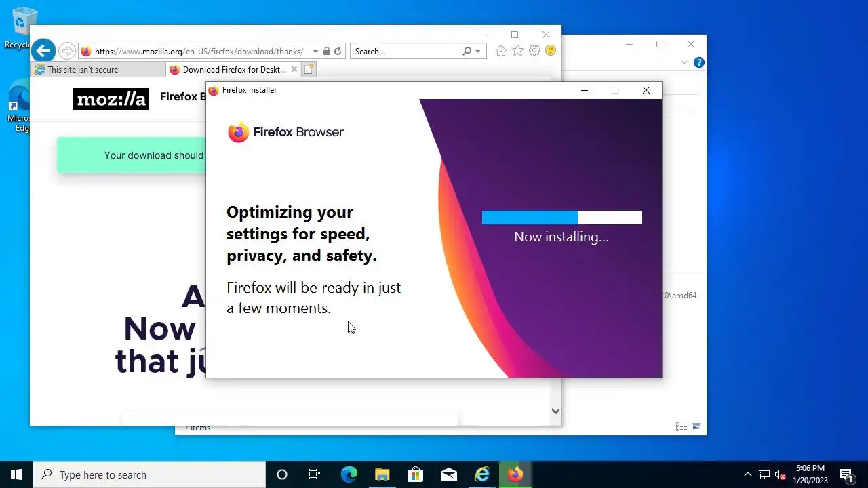The image size is (868, 488).
Task: Click the URL text in IE address bar
Action: [x=199, y=52]
